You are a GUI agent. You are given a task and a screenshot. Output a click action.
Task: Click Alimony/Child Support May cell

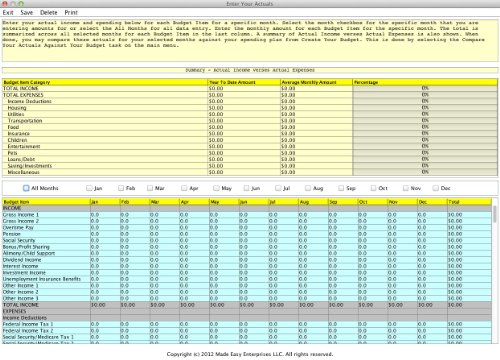[224, 253]
